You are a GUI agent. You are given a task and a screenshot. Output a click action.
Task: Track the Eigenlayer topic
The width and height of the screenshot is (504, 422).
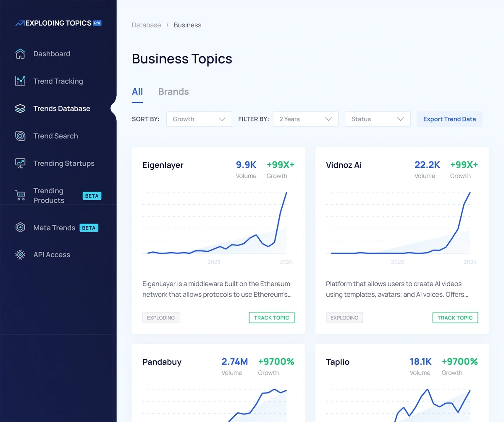click(x=272, y=318)
